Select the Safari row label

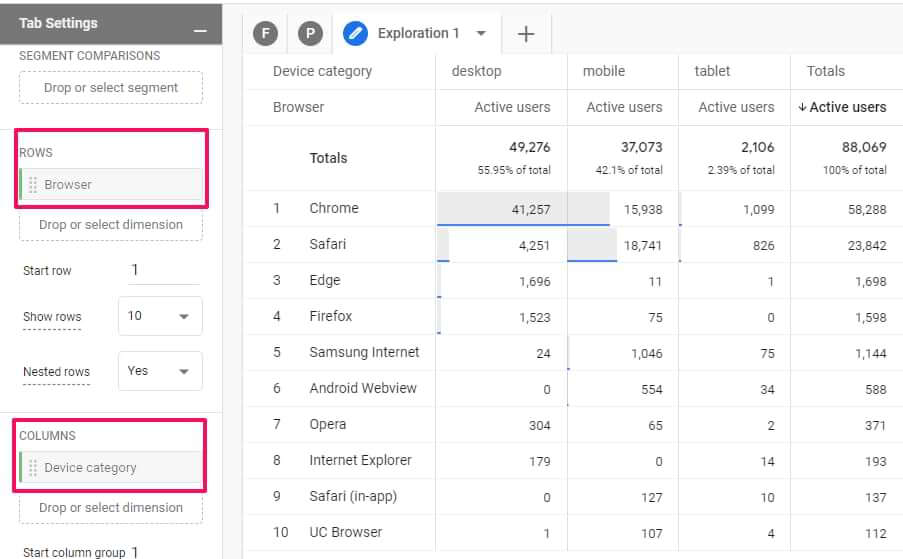tap(328, 244)
